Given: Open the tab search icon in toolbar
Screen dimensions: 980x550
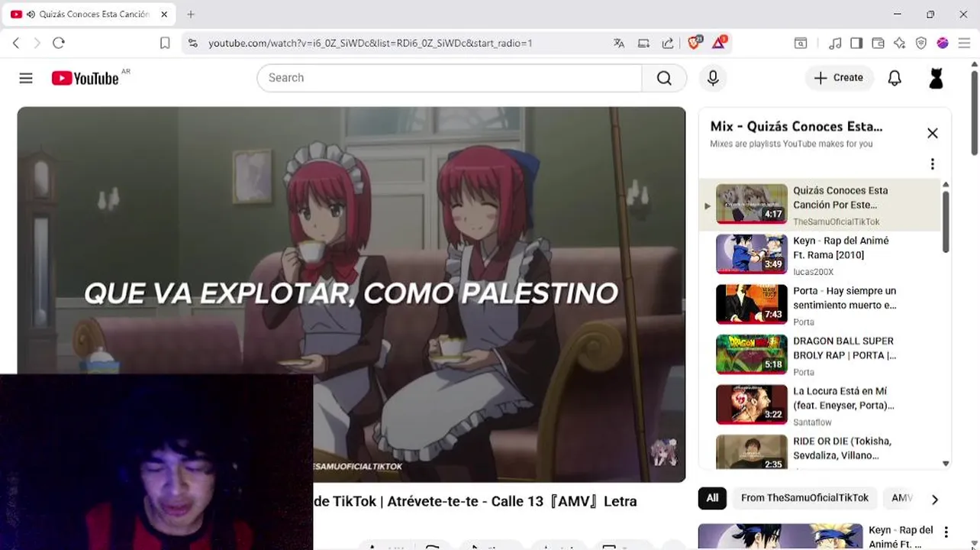Looking at the screenshot, I should tap(801, 44).
